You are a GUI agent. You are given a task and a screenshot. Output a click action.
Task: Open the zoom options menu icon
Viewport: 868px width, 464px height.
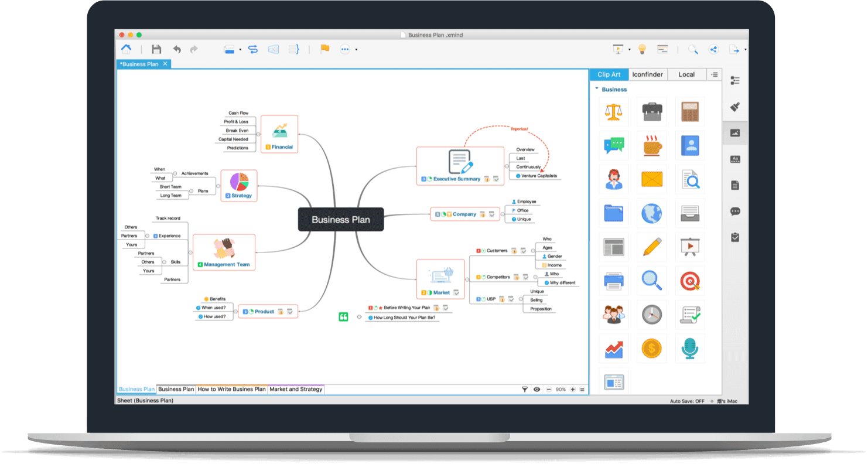(582, 390)
